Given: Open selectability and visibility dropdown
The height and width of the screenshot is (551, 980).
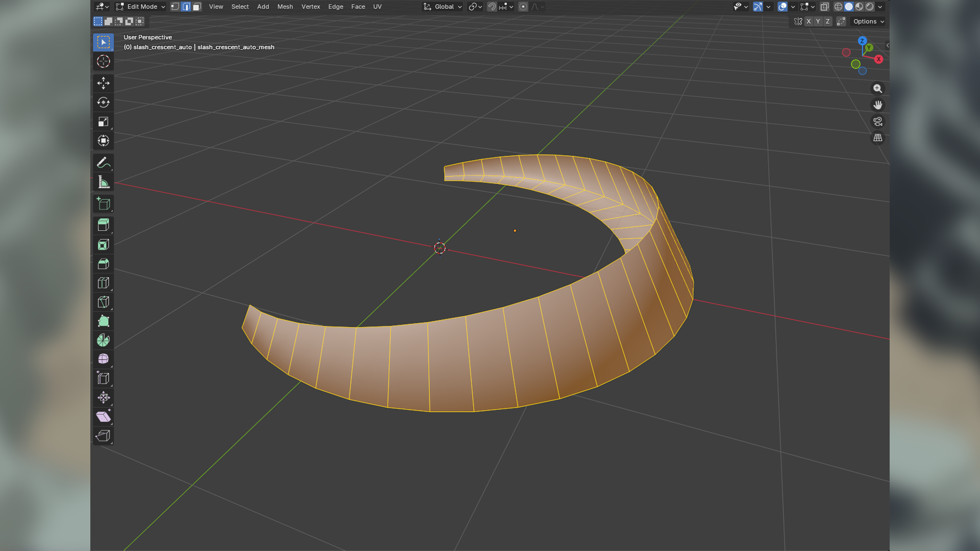Looking at the screenshot, I should tap(741, 7).
